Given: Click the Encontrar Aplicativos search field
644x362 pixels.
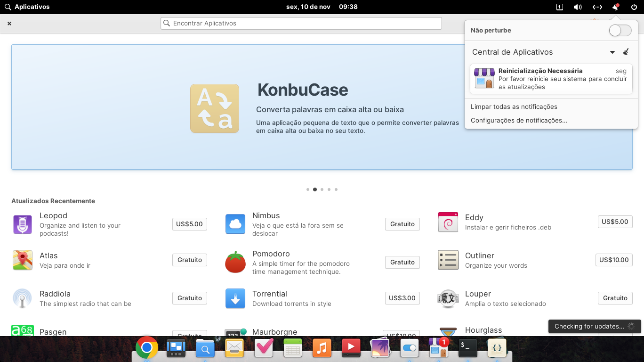Looking at the screenshot, I should (301, 23).
